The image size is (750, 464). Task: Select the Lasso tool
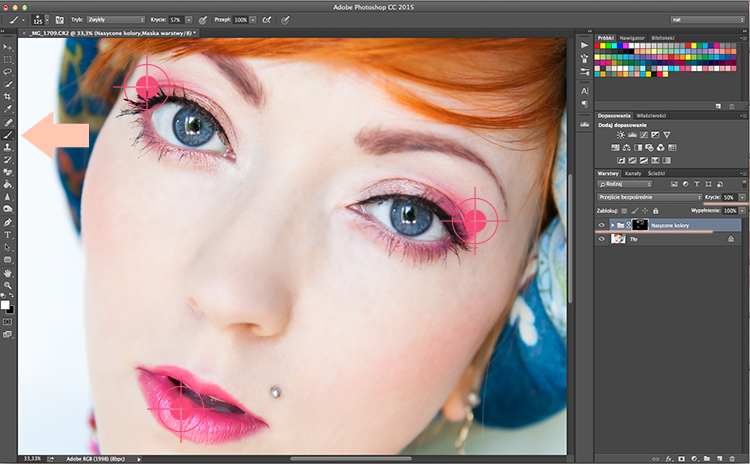[8, 72]
